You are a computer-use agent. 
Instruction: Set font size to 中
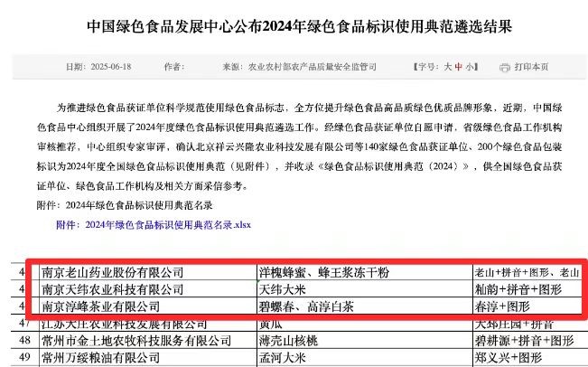point(458,67)
